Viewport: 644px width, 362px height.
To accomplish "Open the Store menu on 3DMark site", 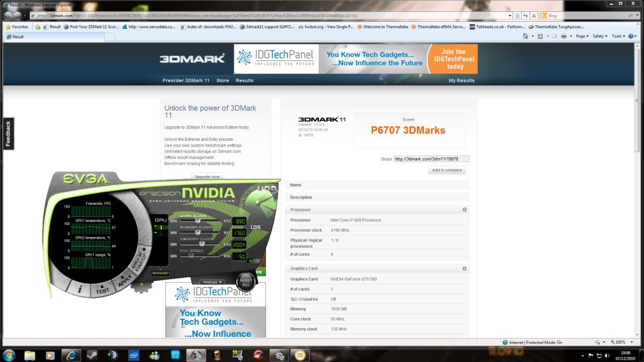I will tap(223, 80).
